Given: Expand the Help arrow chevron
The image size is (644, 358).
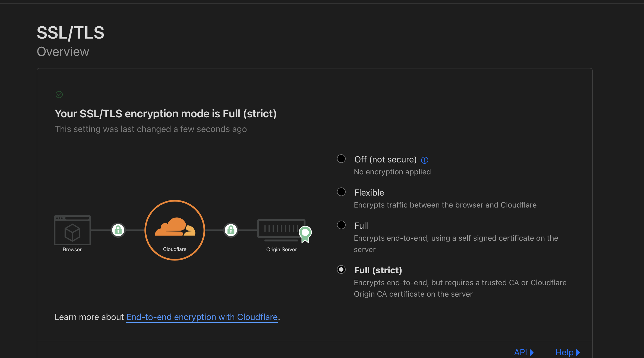Looking at the screenshot, I should (x=578, y=352).
